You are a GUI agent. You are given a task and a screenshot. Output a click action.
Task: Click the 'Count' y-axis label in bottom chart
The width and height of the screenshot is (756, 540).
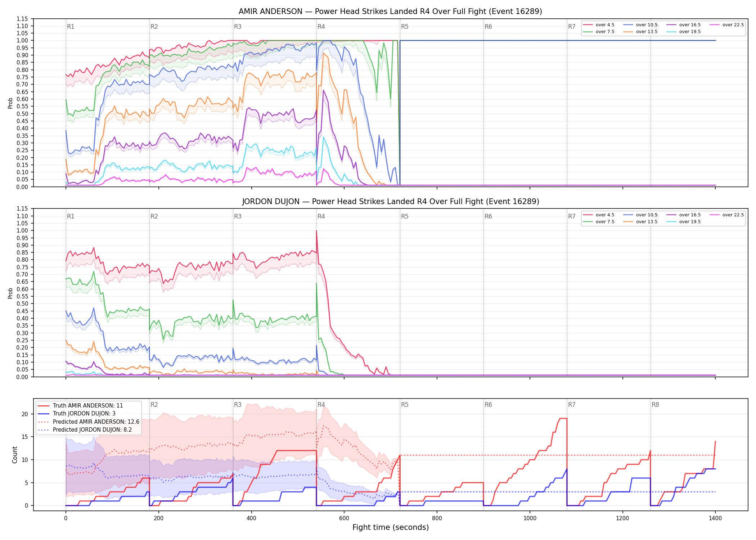15,455
